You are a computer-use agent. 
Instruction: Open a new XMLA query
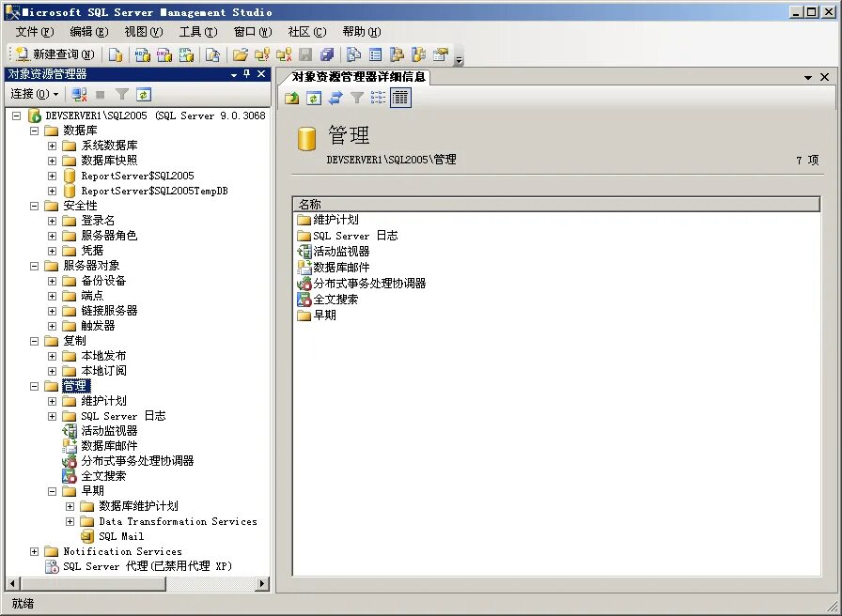click(x=186, y=54)
